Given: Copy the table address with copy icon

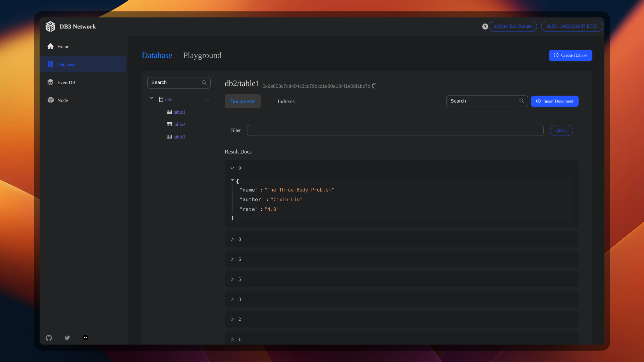Looking at the screenshot, I should pyautogui.click(x=374, y=86).
